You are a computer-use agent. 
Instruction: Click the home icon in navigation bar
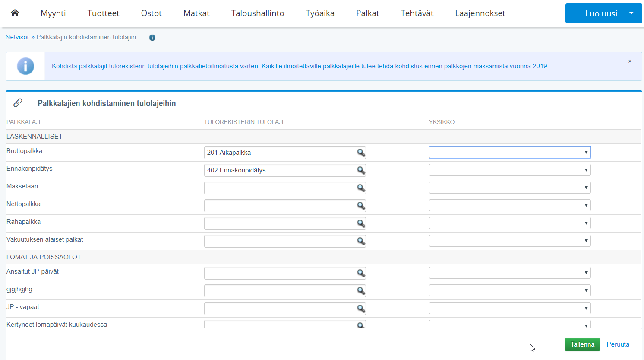15,13
